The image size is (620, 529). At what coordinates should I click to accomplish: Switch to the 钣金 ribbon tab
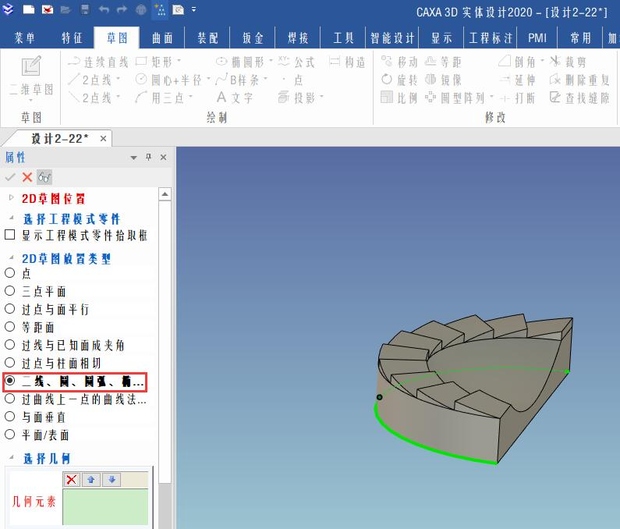click(253, 38)
